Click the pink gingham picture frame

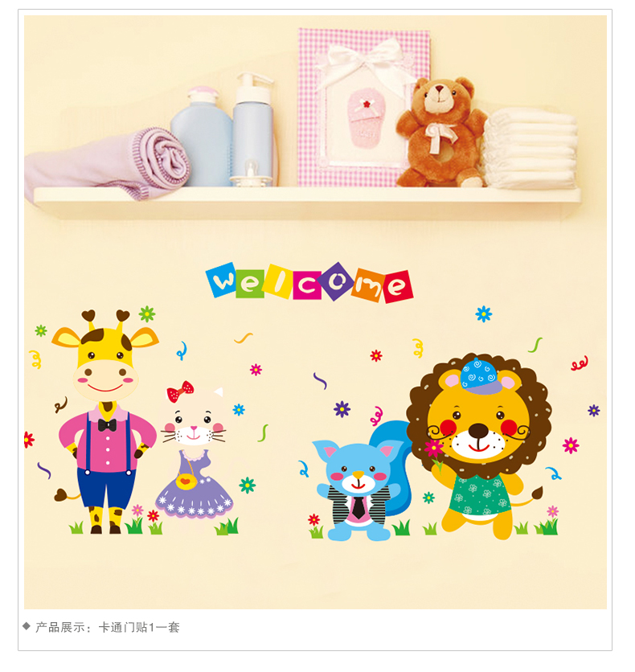(x=363, y=107)
